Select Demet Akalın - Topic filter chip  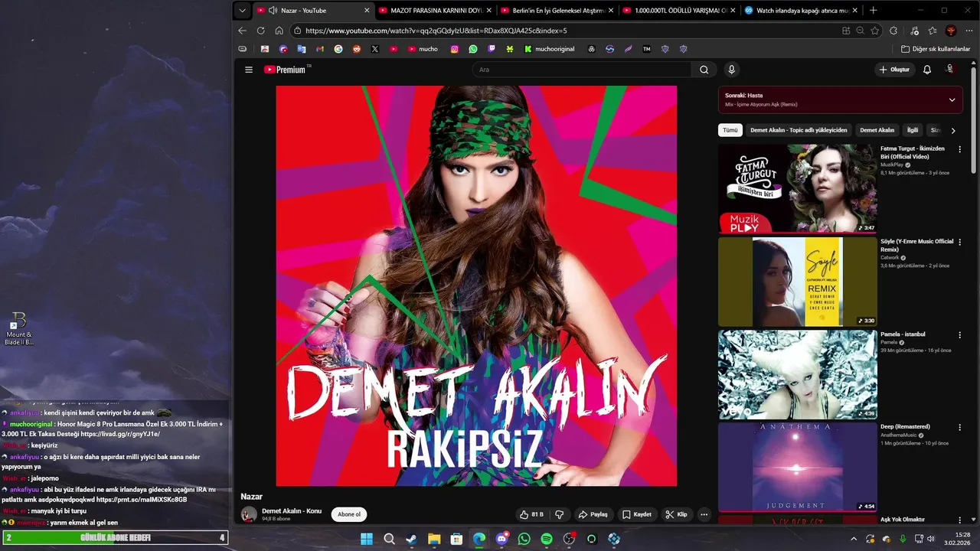pos(799,130)
